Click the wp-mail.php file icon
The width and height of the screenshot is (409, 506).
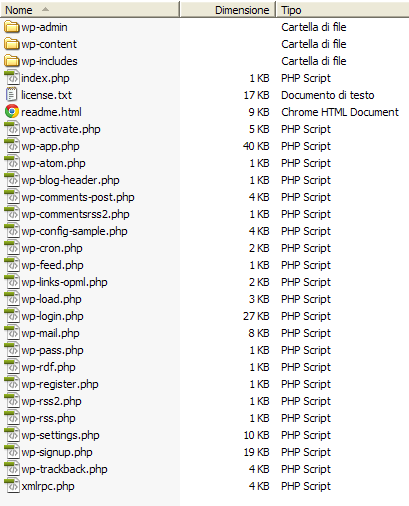(12, 333)
